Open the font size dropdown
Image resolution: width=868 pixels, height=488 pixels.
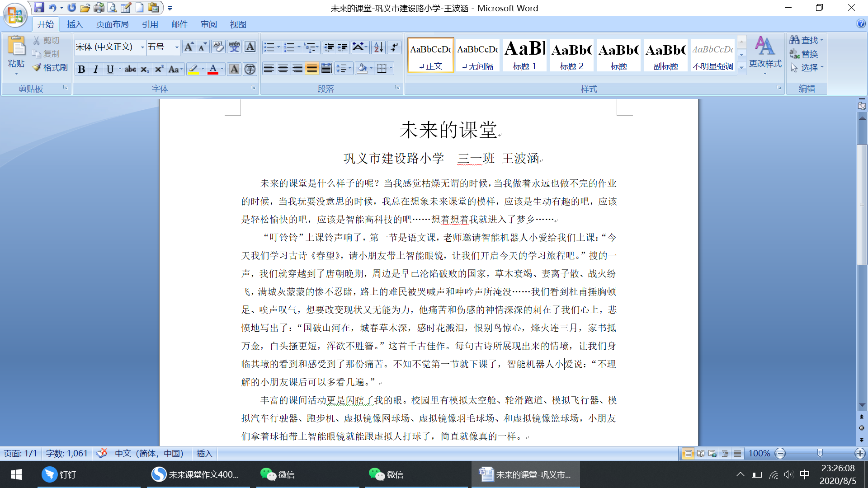(x=177, y=47)
